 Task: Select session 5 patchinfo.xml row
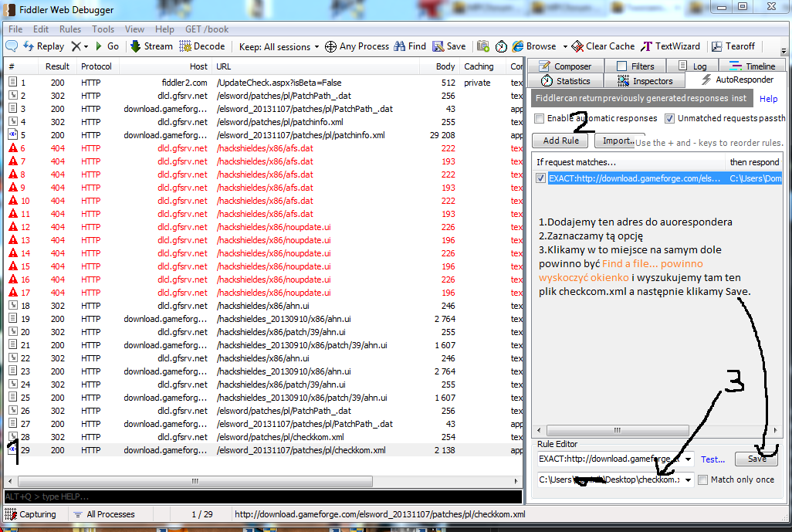tap(264, 135)
